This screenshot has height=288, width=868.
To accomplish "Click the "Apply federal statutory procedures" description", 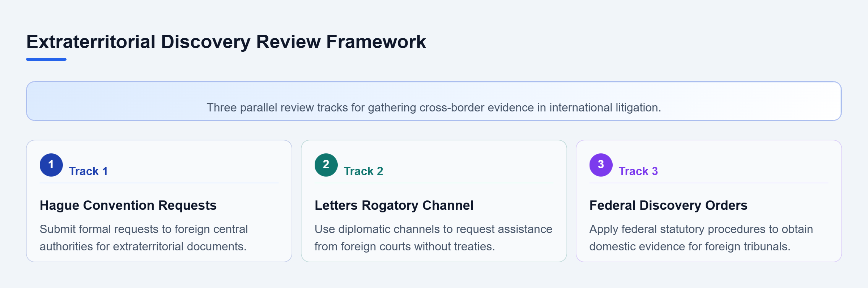I will pyautogui.click(x=701, y=238).
